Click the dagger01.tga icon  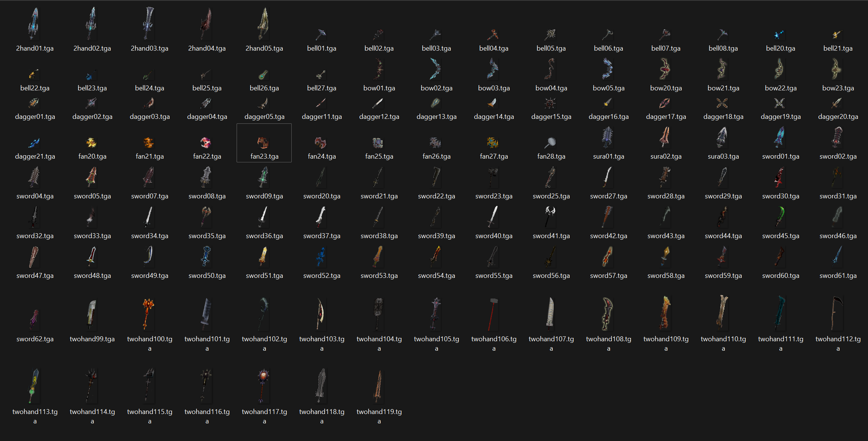click(x=34, y=103)
